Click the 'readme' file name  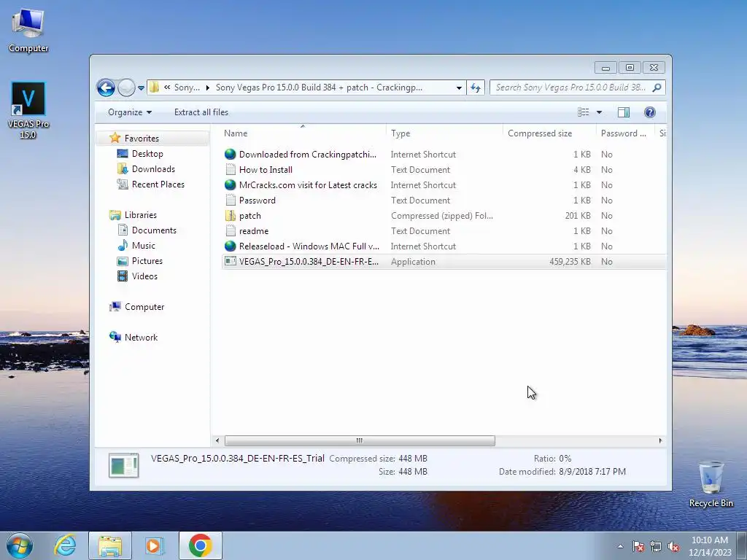(x=254, y=231)
